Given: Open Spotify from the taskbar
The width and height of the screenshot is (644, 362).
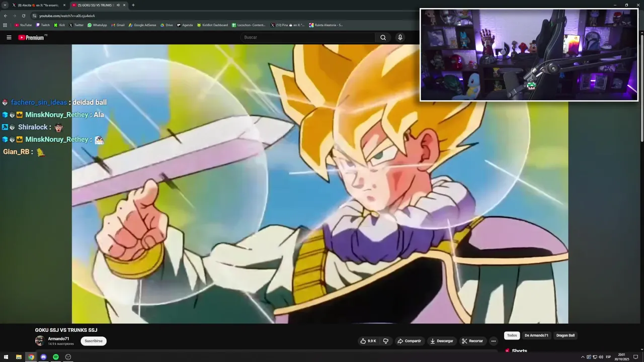Looking at the screenshot, I should point(56,357).
